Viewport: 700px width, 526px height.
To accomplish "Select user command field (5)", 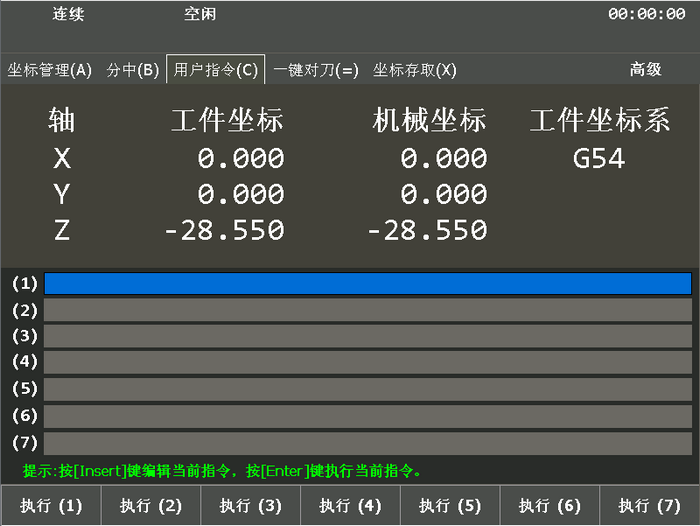I will [x=368, y=389].
